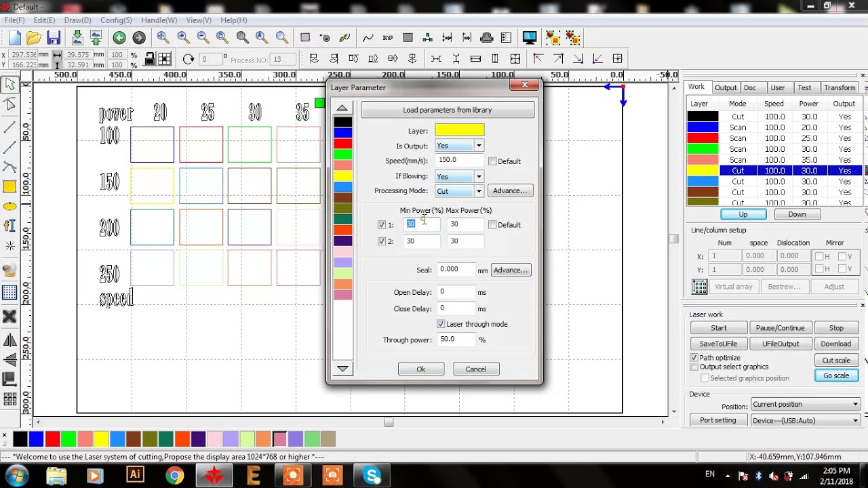Image resolution: width=868 pixels, height=488 pixels.
Task: Click the Export icon with green up arrow
Action: 96,38
